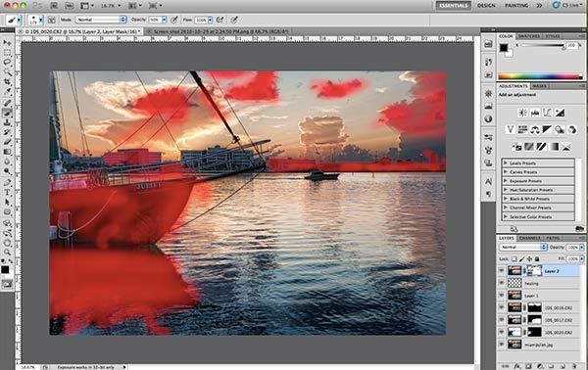
Task: Hide Layer 2 with its eye icon
Action: pos(502,271)
